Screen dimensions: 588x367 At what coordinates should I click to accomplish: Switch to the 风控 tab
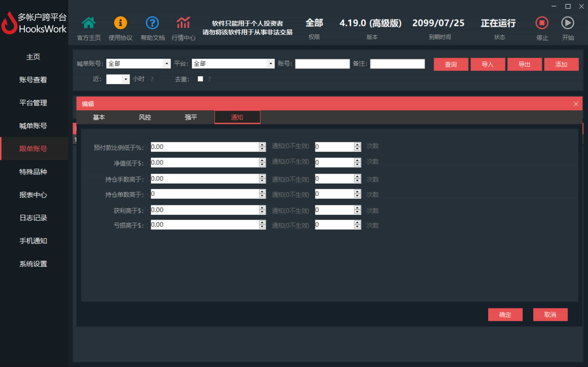(x=145, y=117)
